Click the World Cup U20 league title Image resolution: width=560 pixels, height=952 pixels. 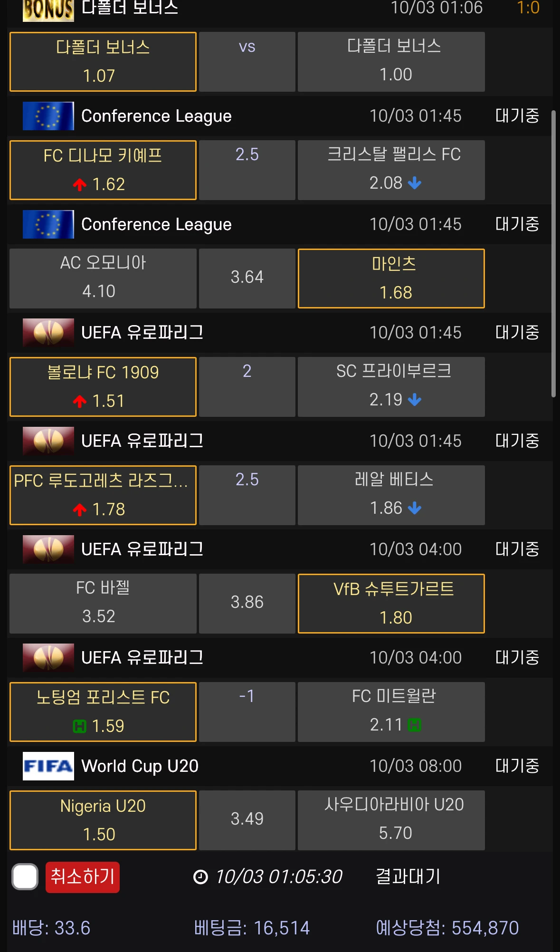click(x=140, y=766)
